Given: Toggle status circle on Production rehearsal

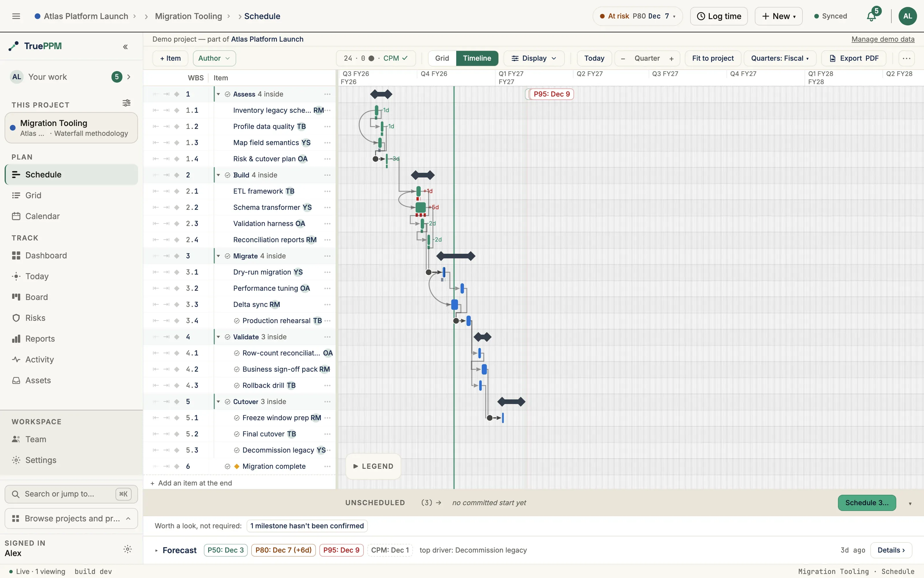Looking at the screenshot, I should pos(237,321).
